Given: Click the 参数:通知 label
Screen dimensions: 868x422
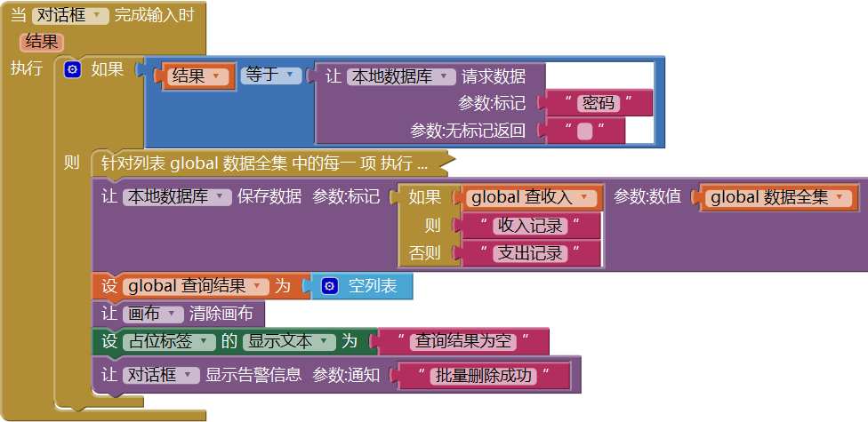Looking at the screenshot, I should click(346, 374).
